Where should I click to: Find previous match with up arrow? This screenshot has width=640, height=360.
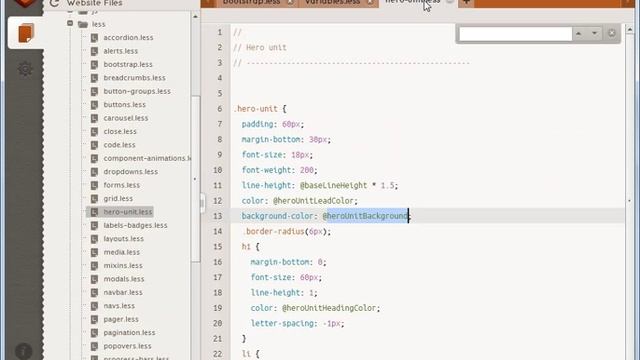click(x=578, y=33)
